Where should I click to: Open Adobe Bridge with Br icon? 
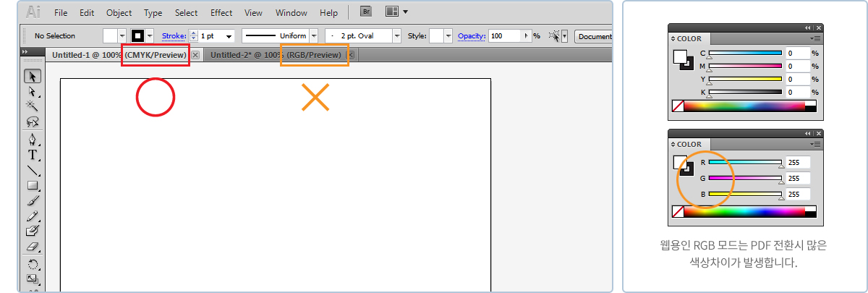(x=366, y=12)
